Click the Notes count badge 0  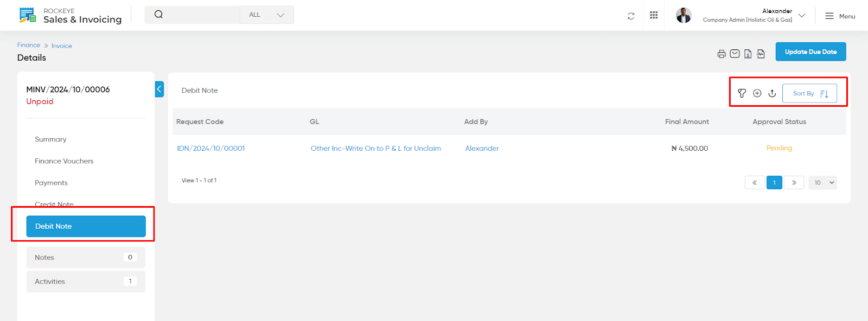tap(130, 258)
